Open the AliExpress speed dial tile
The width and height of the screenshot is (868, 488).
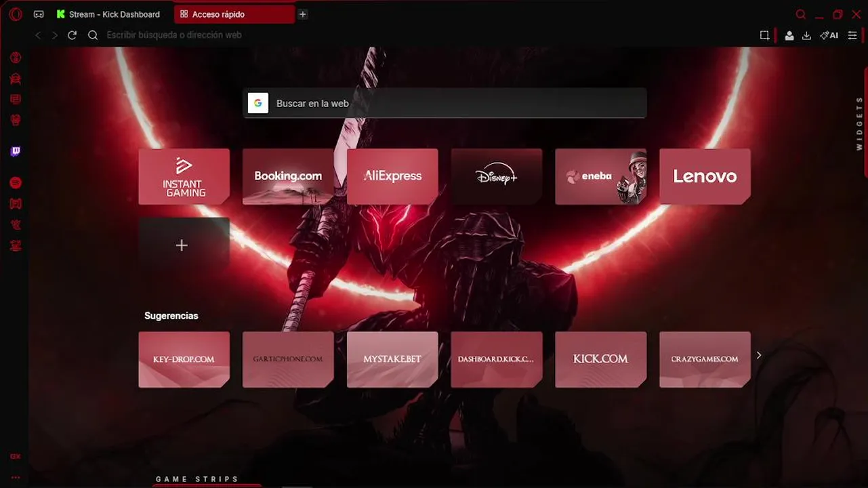tap(392, 177)
